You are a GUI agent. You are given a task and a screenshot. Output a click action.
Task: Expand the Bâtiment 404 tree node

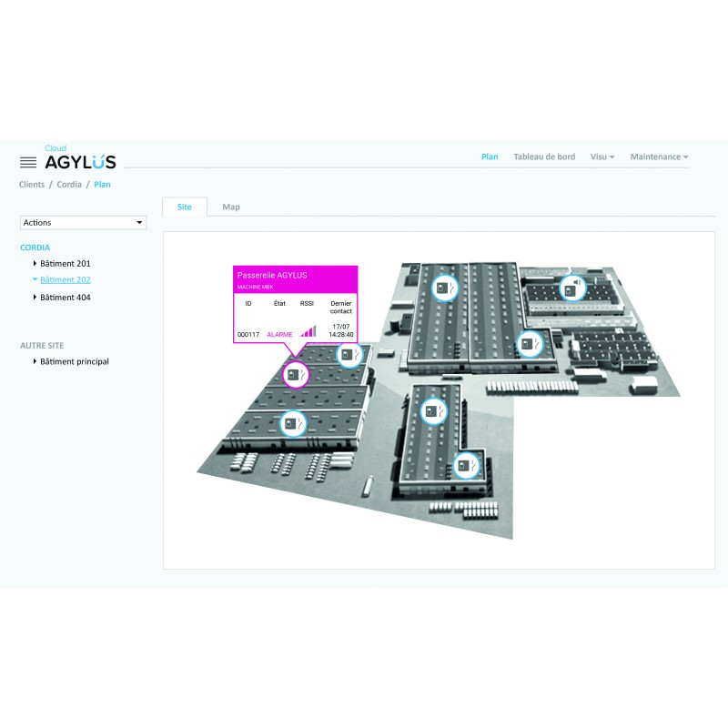pos(35,297)
